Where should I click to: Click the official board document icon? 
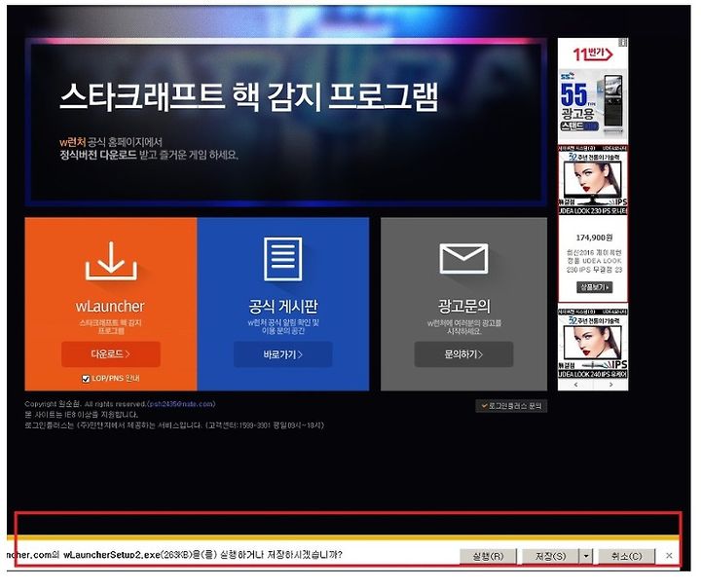point(283,259)
